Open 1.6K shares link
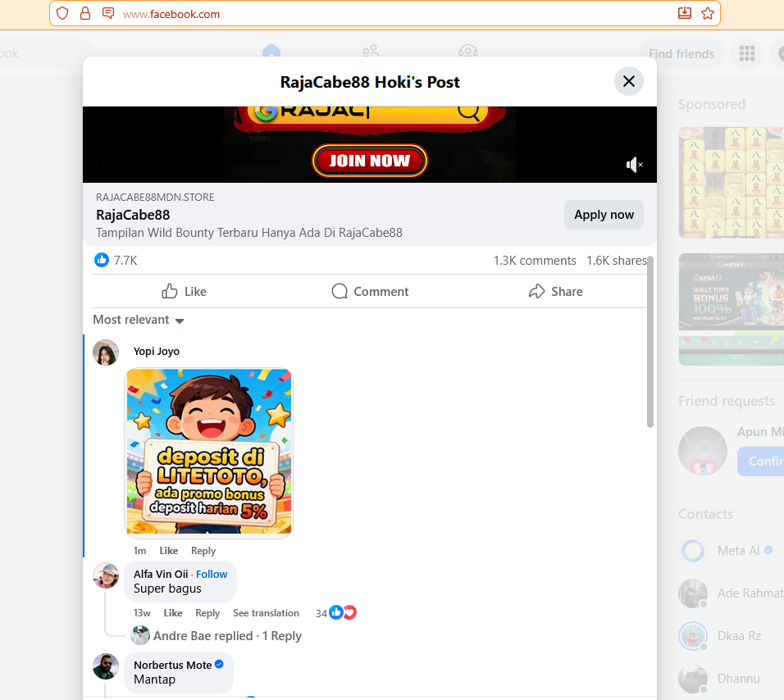Screen dimensions: 784x700 tap(617, 261)
